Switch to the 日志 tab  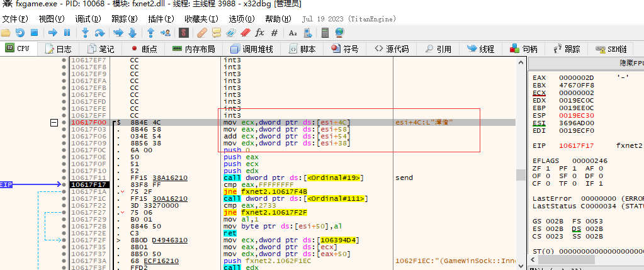pyautogui.click(x=58, y=49)
